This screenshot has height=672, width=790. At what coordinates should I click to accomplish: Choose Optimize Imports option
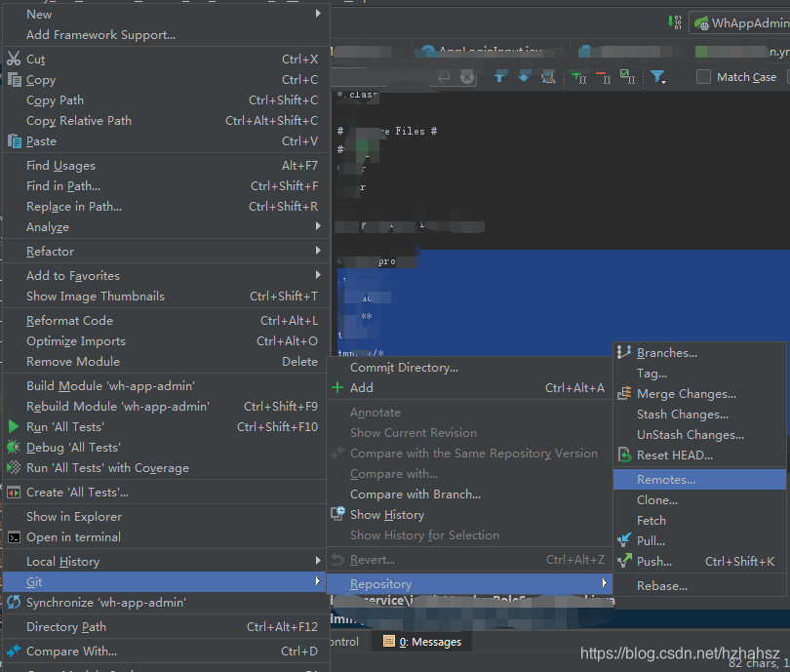pos(166,341)
